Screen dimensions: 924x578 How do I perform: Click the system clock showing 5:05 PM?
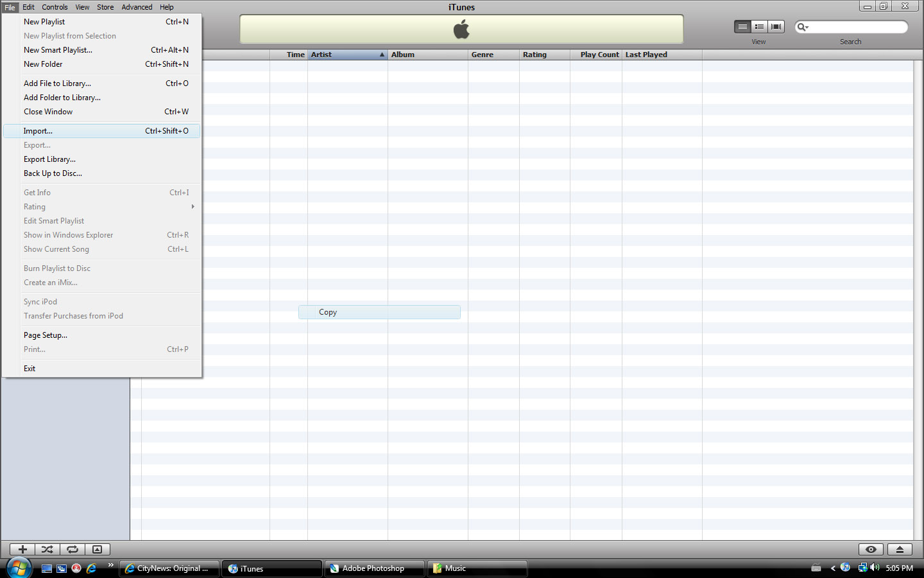click(x=899, y=568)
